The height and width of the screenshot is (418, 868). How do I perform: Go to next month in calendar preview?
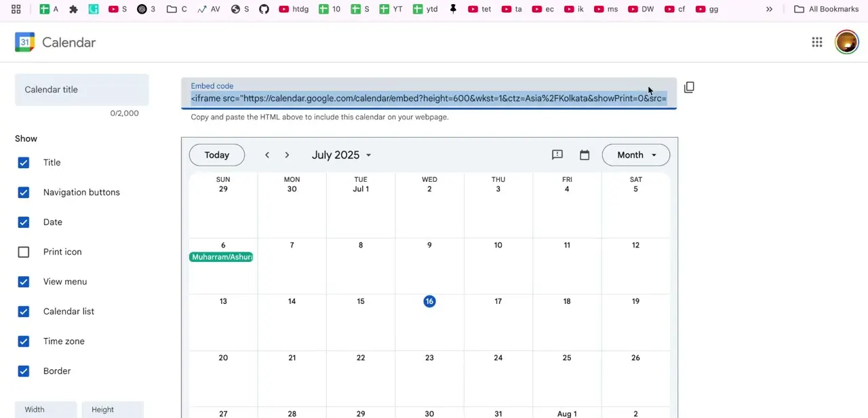pyautogui.click(x=287, y=155)
